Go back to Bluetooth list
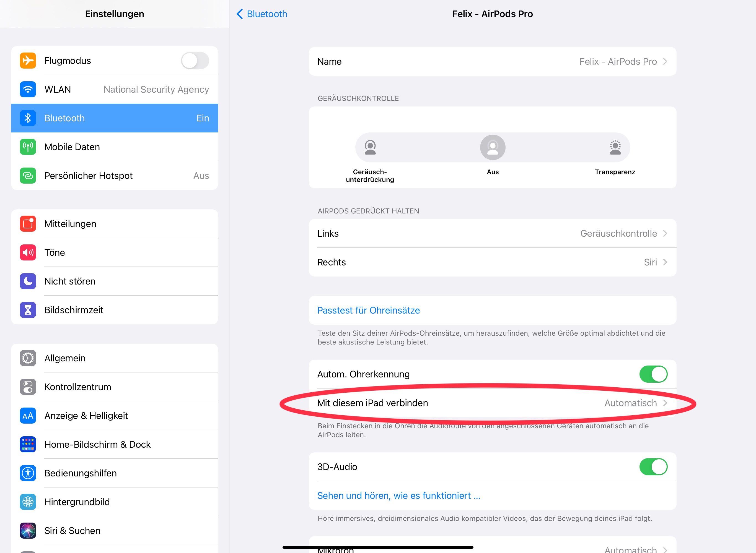 [x=262, y=14]
